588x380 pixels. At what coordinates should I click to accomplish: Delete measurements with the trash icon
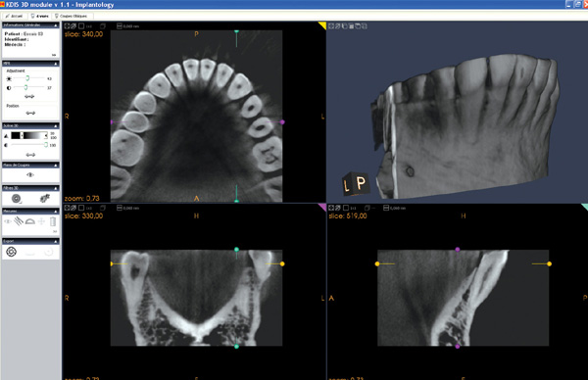(x=53, y=221)
